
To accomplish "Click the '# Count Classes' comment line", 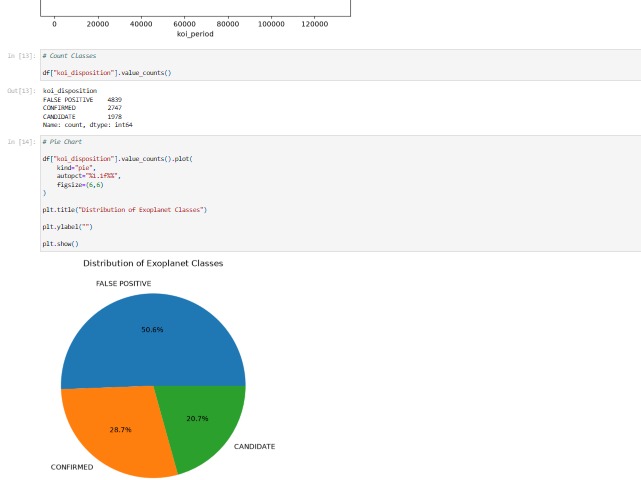I will (69, 56).
